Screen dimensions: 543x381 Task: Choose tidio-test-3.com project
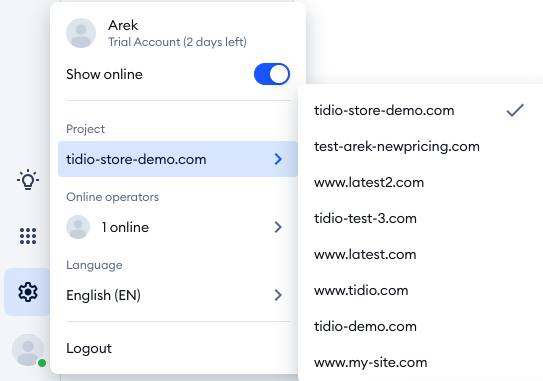420,219
